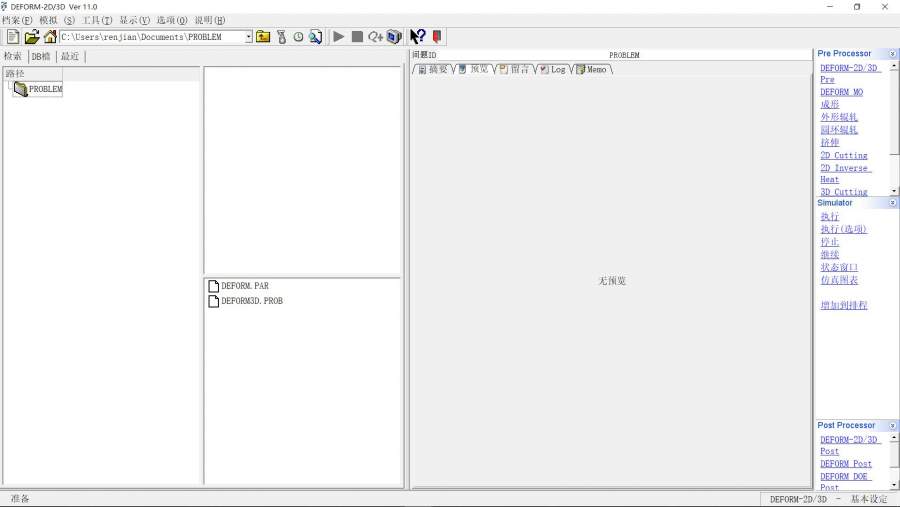Image resolution: width=900 pixels, height=507 pixels.
Task: Open the 挤伸 link
Action: point(830,142)
